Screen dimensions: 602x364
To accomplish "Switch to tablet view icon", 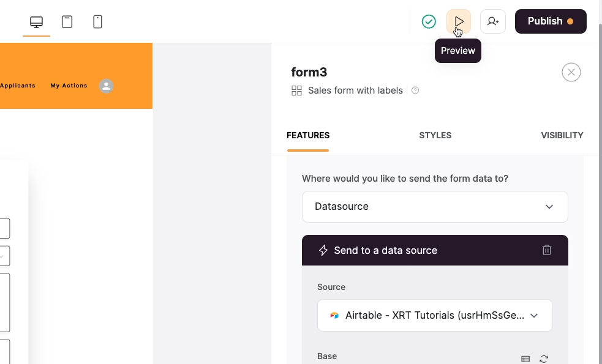I will (x=67, y=22).
